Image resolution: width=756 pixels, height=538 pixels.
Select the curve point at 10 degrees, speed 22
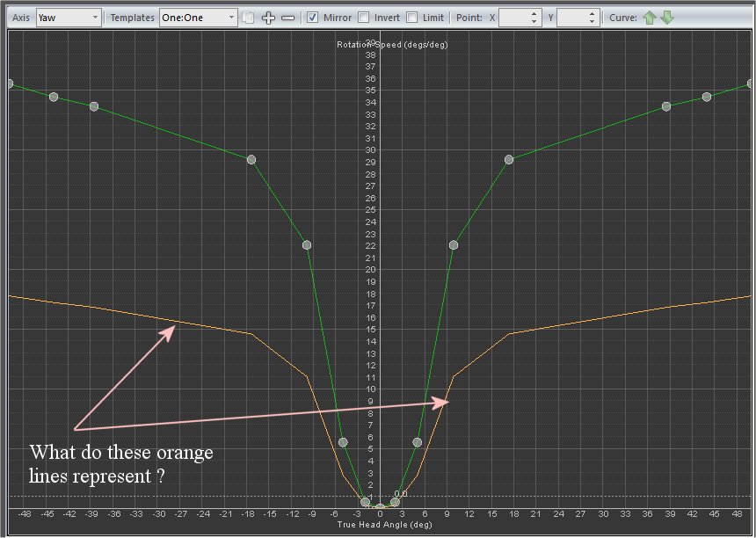click(x=454, y=245)
